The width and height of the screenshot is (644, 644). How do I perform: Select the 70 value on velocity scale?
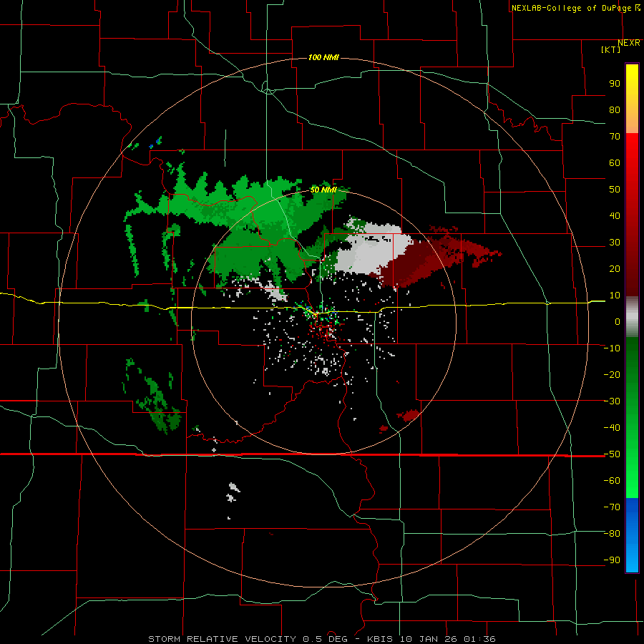click(x=615, y=137)
